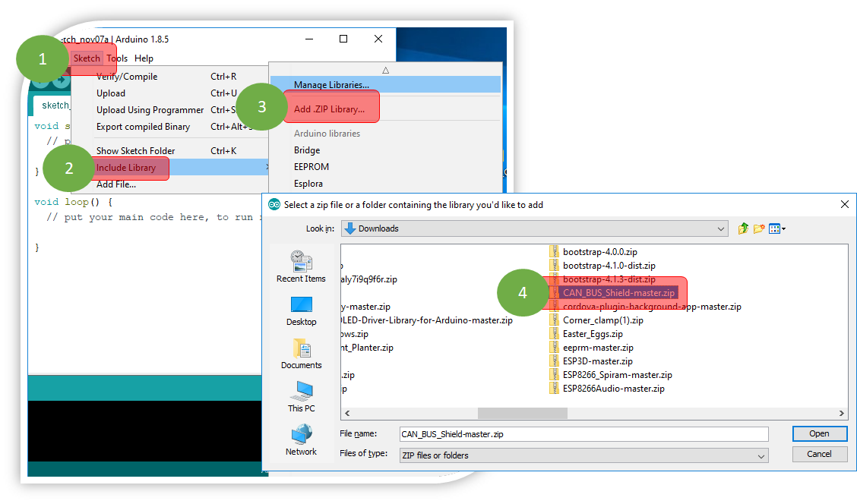
Task: Select Manage Libraries...
Action: 385,85
